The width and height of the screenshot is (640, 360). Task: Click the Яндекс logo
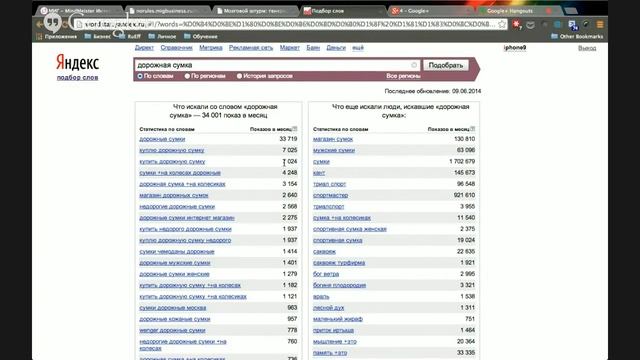click(78, 62)
